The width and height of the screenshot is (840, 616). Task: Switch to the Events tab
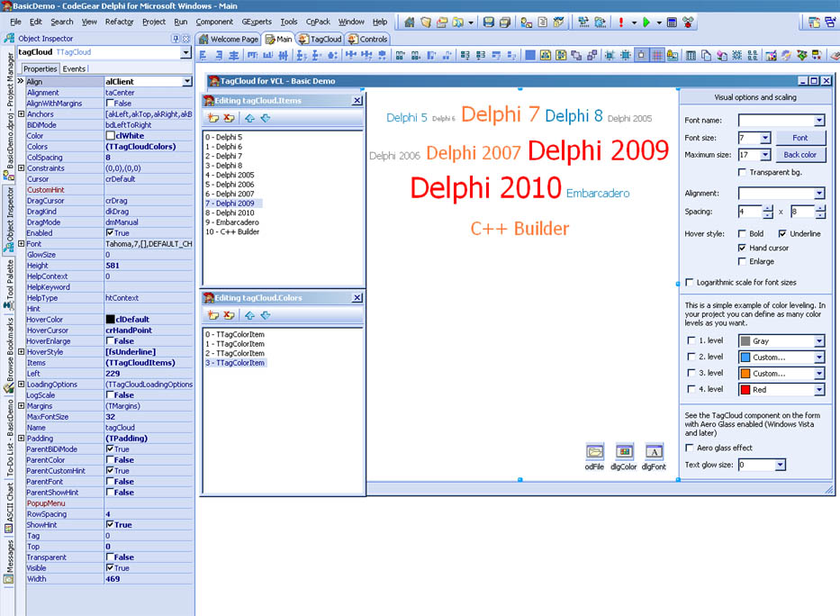coord(74,69)
